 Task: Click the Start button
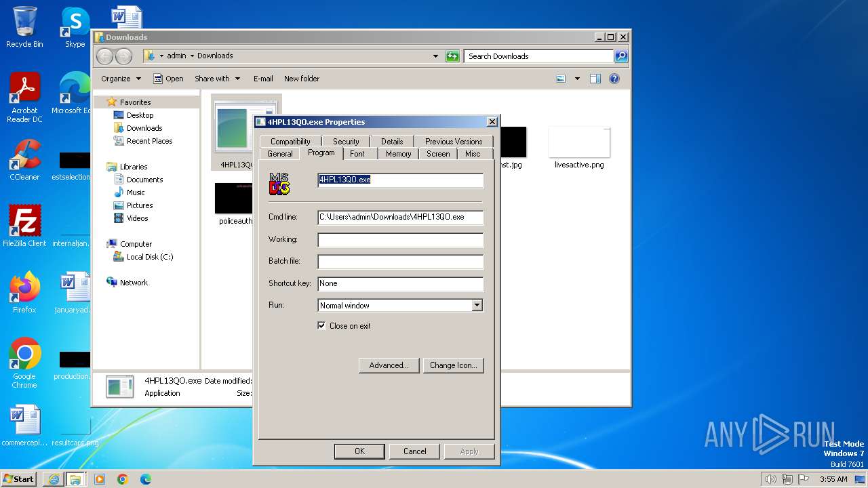click(x=19, y=479)
